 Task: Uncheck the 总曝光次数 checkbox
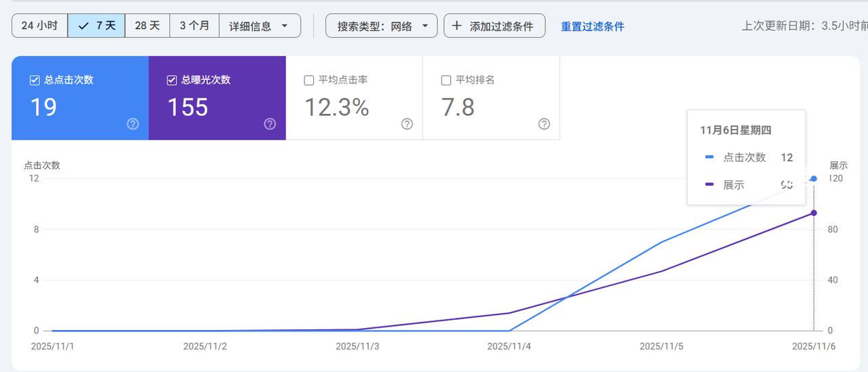172,80
